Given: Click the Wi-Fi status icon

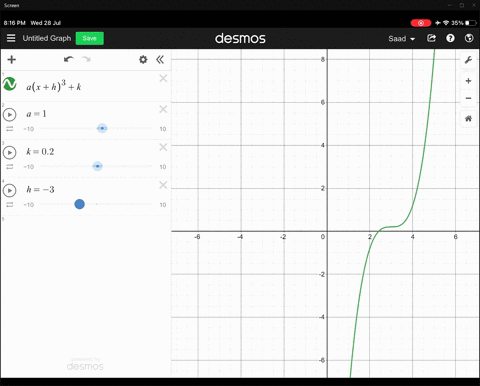Looking at the screenshot, I should coord(446,23).
